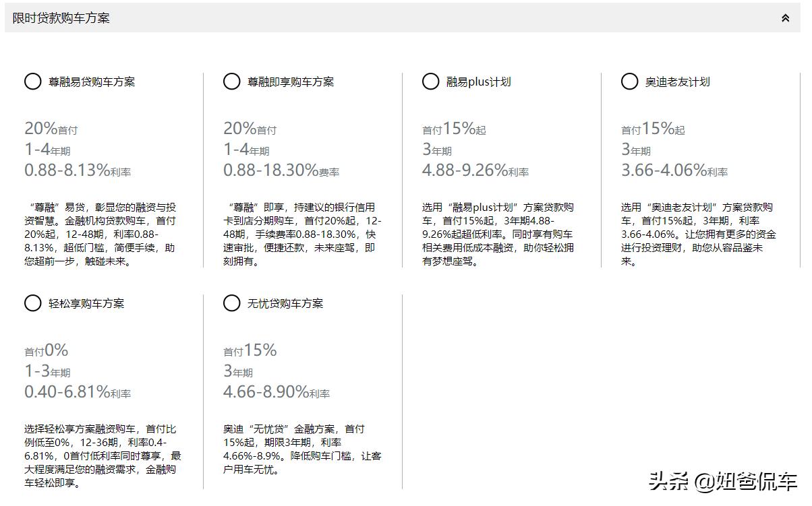Select the 尊融即享购车方案 radio button
The width and height of the screenshot is (812, 506).
231,82
